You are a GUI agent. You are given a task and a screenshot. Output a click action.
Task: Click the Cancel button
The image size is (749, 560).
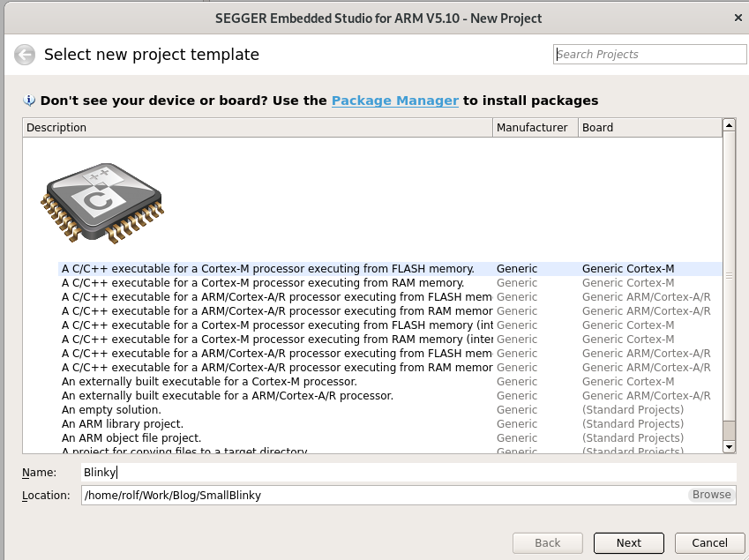tap(709, 543)
